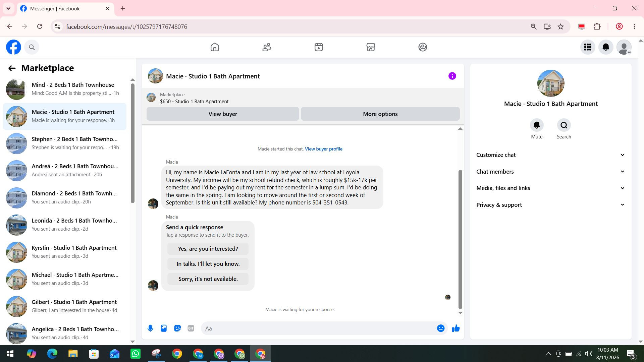Open Microsoft Edge from taskbar
The image size is (644, 362).
click(x=52, y=354)
